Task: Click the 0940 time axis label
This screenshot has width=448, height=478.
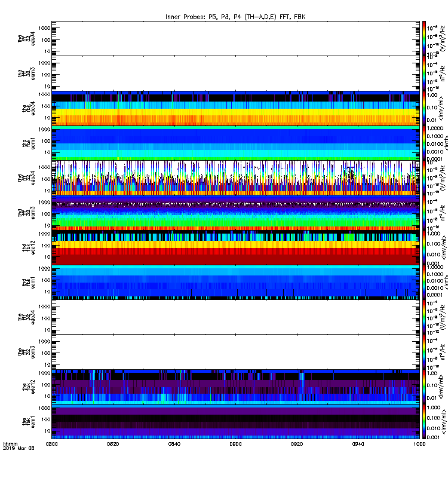Action: (x=358, y=444)
